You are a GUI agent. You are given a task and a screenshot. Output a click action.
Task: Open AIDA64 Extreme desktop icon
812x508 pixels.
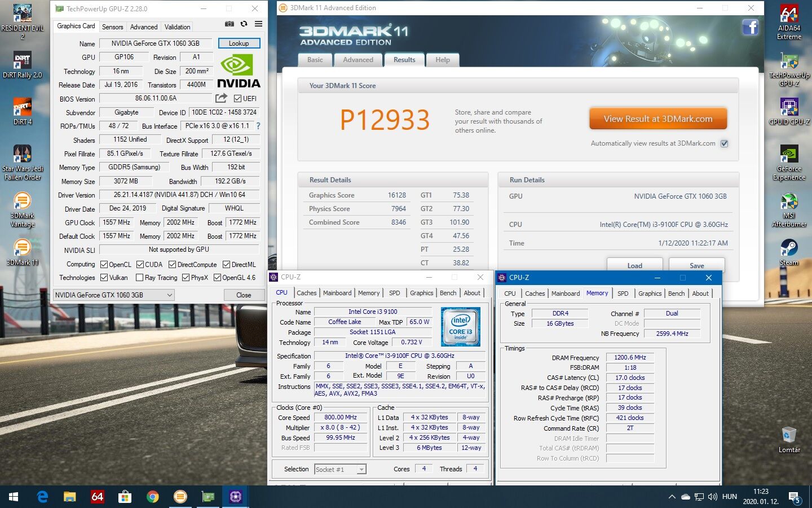tap(789, 23)
